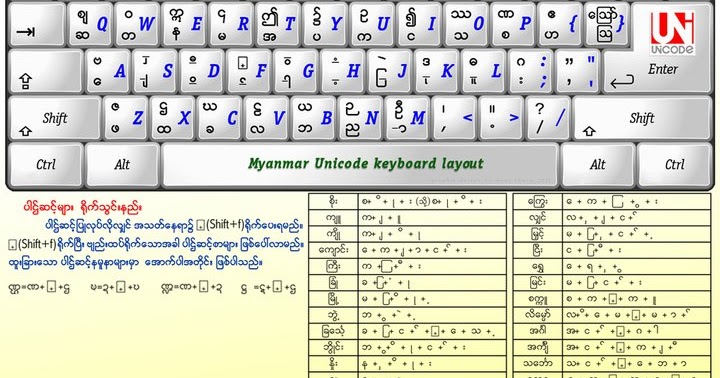Click the right curly brace } key

tap(607, 24)
